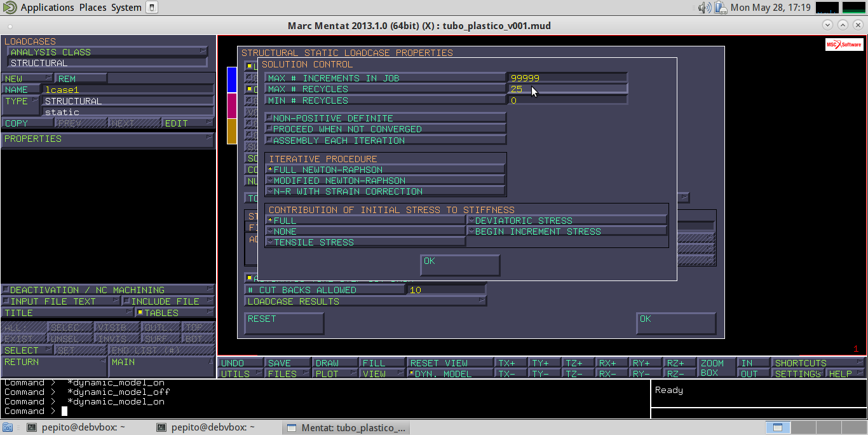Select MODIFIED NEWTON-RAPHSON procedure

point(385,180)
